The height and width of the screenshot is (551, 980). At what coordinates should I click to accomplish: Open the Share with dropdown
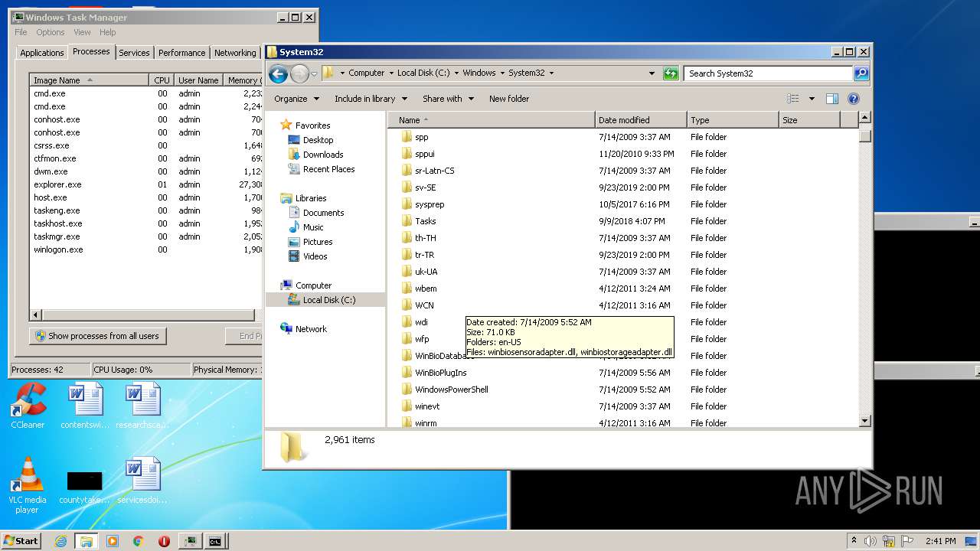(x=448, y=99)
